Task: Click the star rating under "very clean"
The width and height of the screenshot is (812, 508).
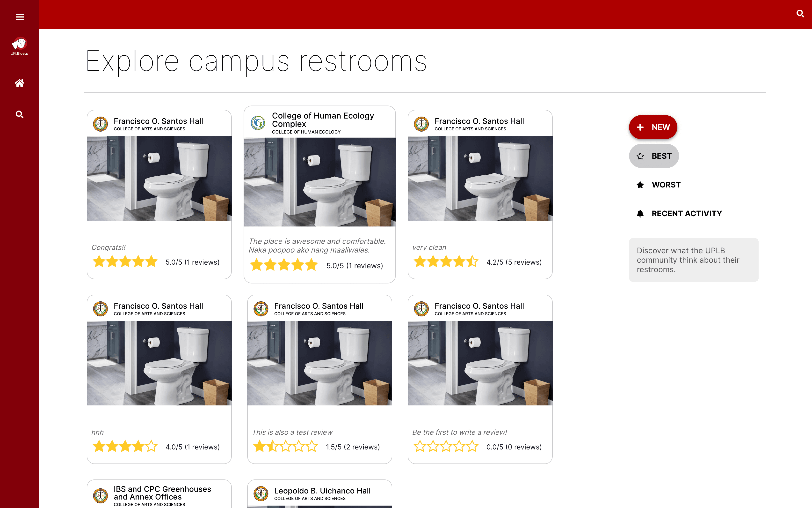Action: click(446, 261)
